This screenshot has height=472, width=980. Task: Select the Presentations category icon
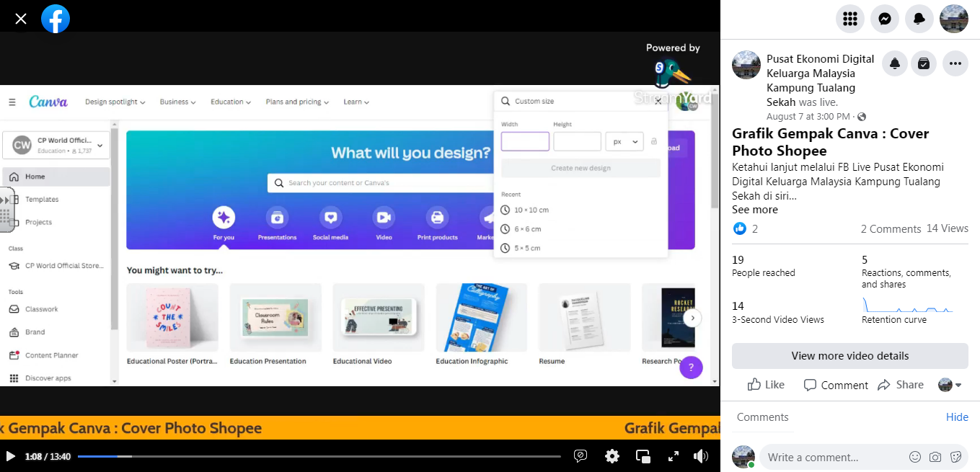(x=277, y=218)
